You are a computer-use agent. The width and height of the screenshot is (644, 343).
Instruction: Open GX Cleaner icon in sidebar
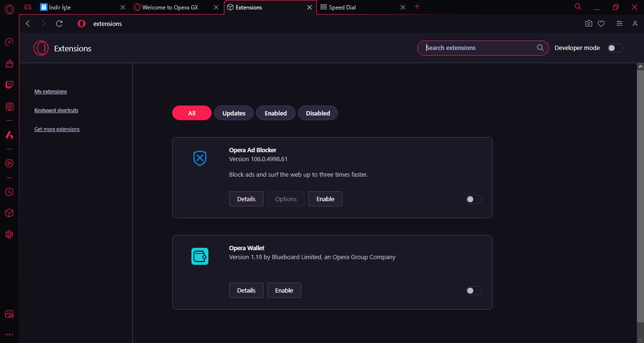pyautogui.click(x=9, y=64)
